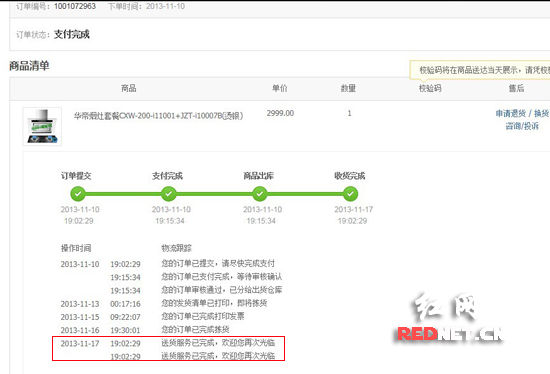Click the 2999.00 price value
Screen dimensions: 550x374
280,113
